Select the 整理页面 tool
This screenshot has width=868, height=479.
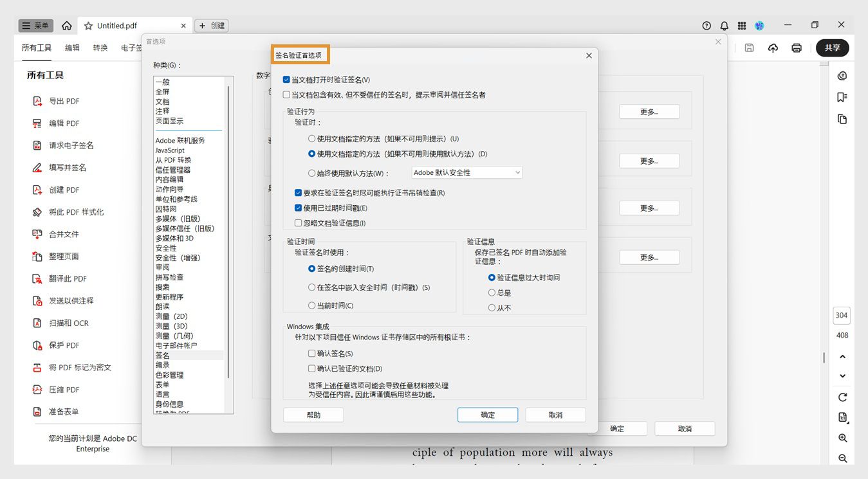(x=58, y=256)
